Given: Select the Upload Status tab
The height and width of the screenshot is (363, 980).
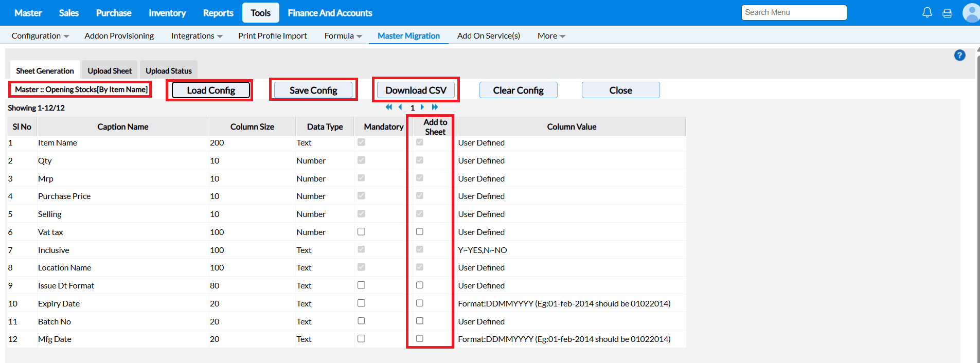Looking at the screenshot, I should 169,71.
